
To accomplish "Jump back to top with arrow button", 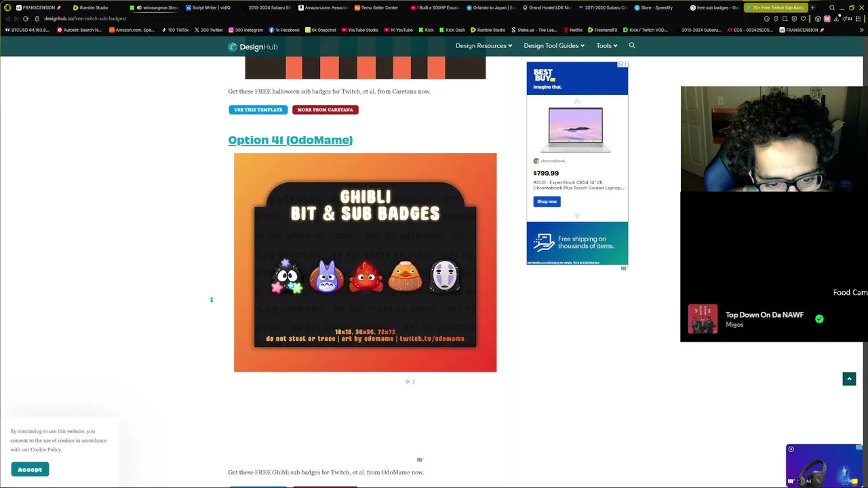I will [849, 379].
